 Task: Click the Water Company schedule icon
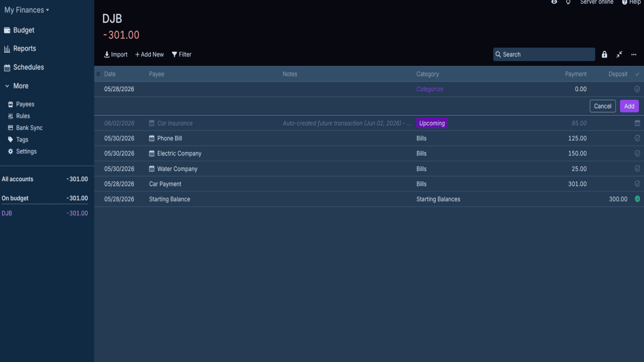point(152,169)
